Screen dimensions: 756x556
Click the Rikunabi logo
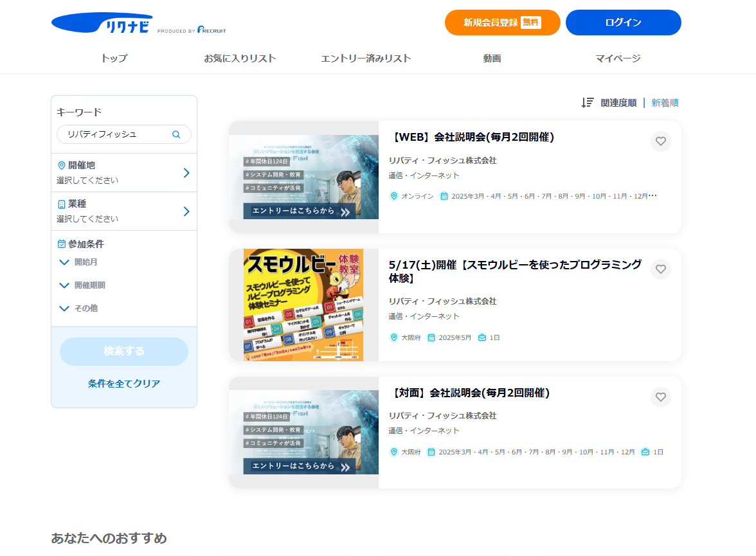[102, 22]
